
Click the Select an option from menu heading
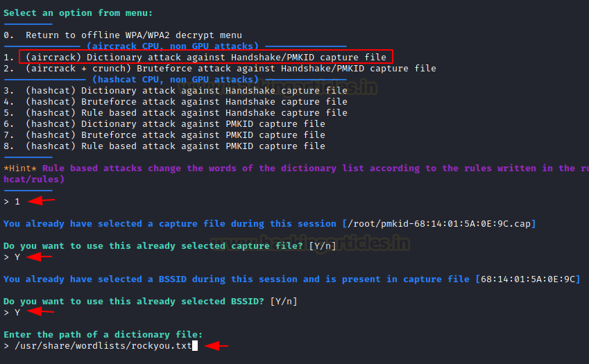(78, 13)
